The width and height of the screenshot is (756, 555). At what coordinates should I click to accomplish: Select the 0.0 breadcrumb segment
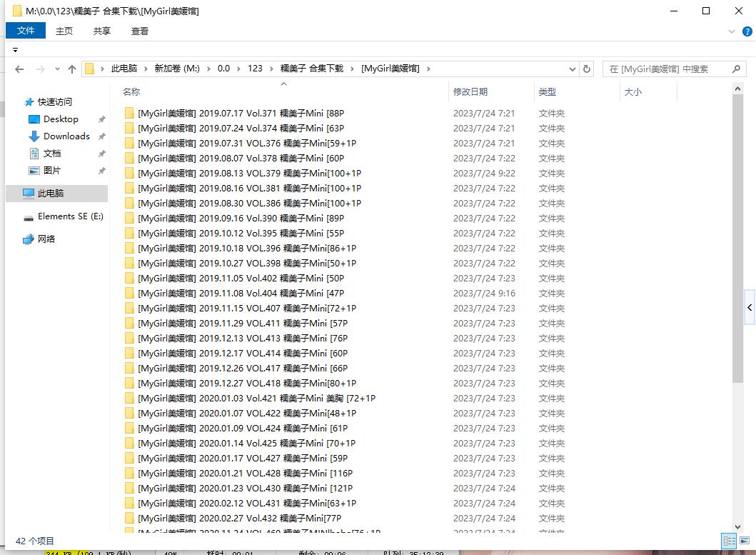click(x=223, y=69)
